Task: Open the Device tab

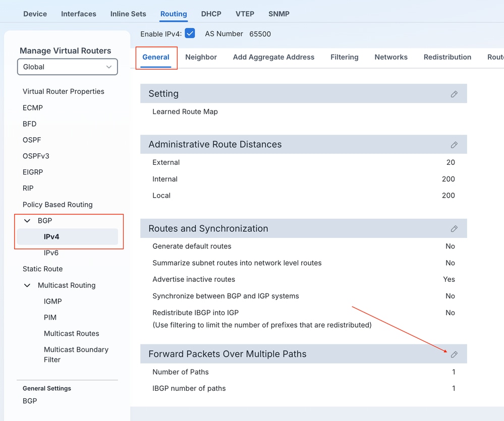Action: [35, 14]
